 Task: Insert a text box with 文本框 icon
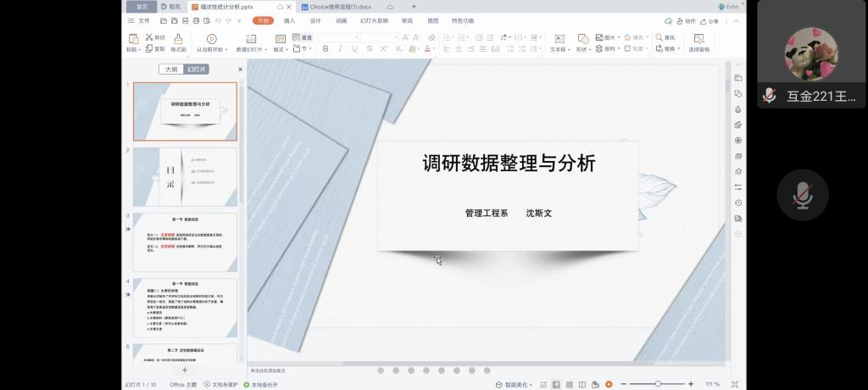559,39
